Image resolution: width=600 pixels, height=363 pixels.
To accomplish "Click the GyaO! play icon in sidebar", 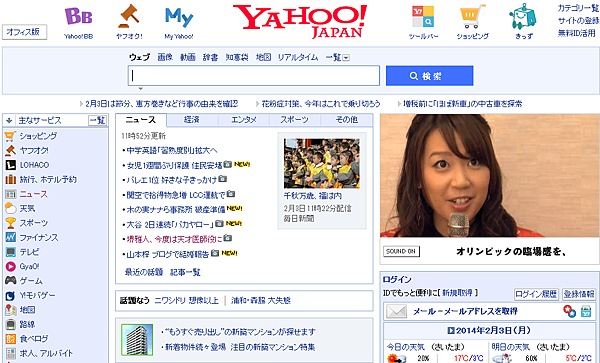I will point(10,266).
